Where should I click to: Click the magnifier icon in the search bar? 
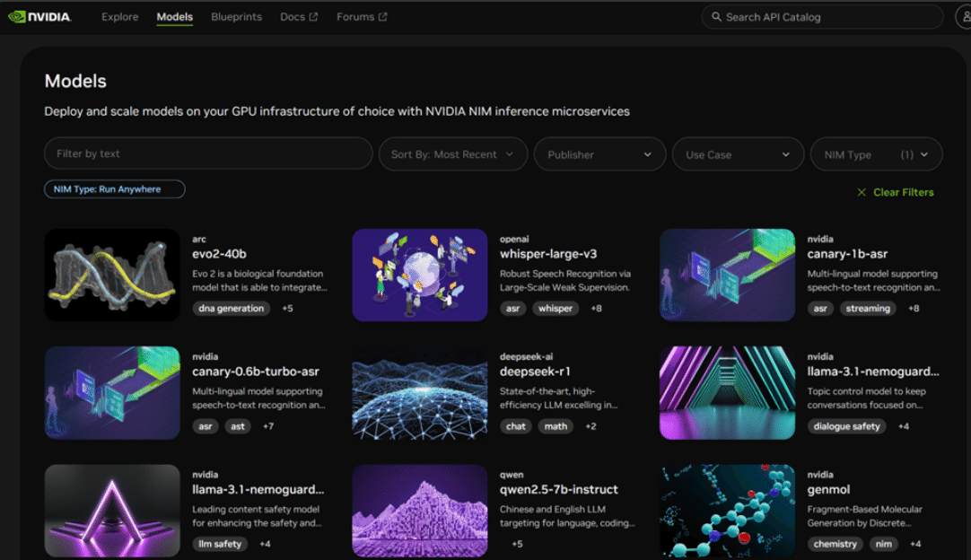click(x=716, y=16)
